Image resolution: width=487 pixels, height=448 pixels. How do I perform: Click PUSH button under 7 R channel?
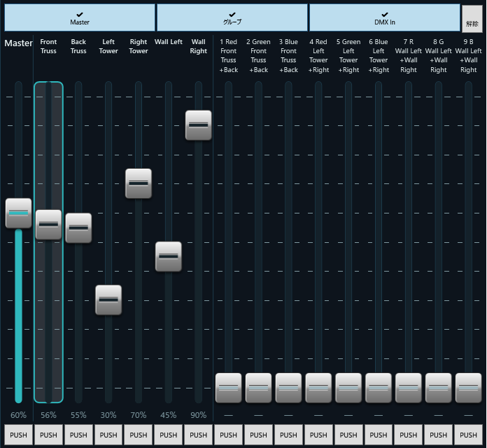(x=409, y=435)
